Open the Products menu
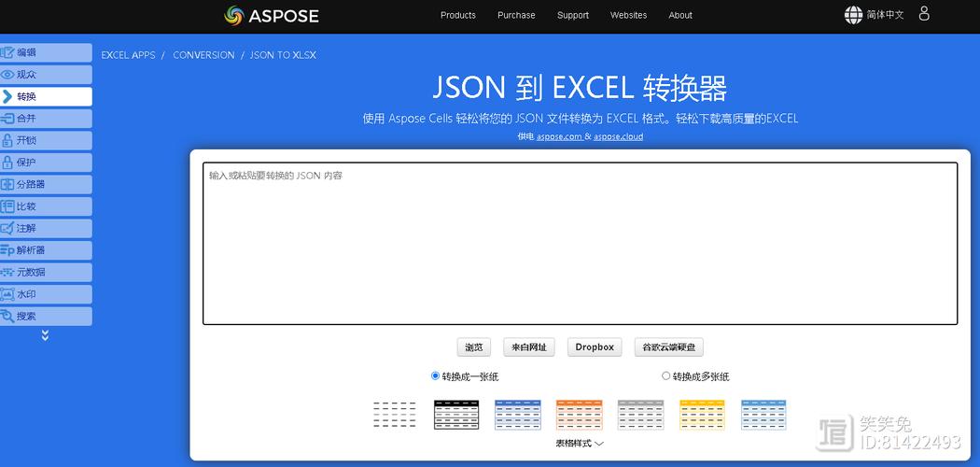 point(458,15)
